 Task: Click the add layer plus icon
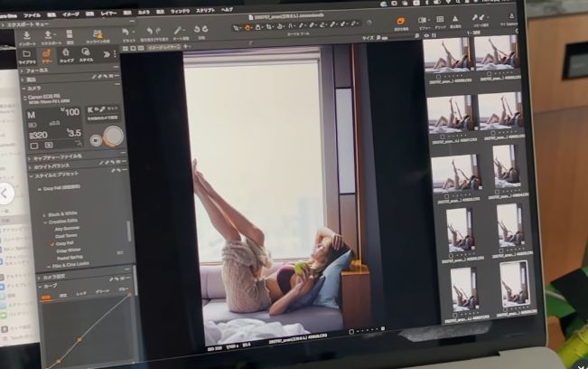(185, 46)
